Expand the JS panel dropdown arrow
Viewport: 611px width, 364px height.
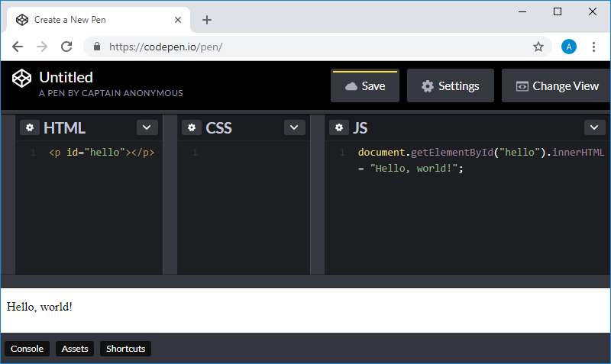(x=594, y=127)
